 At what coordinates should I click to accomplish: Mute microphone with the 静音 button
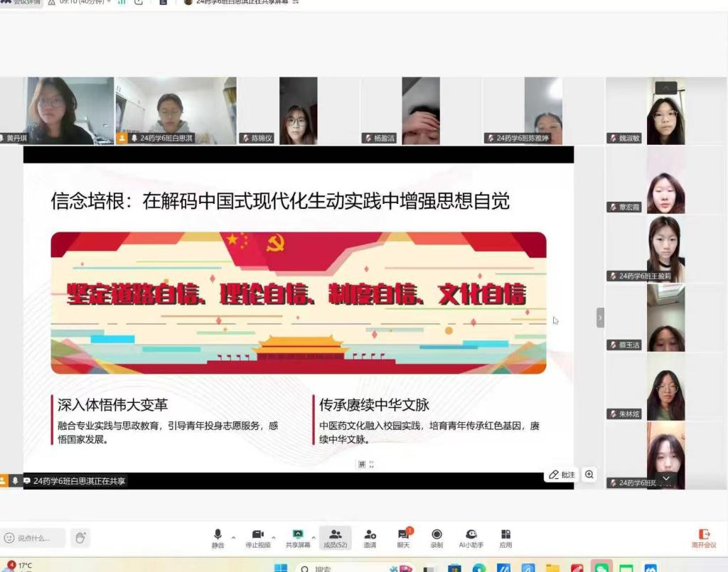[x=218, y=538]
